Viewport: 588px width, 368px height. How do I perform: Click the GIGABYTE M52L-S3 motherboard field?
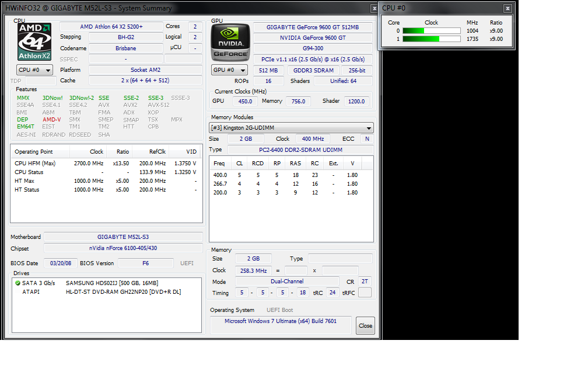(123, 237)
